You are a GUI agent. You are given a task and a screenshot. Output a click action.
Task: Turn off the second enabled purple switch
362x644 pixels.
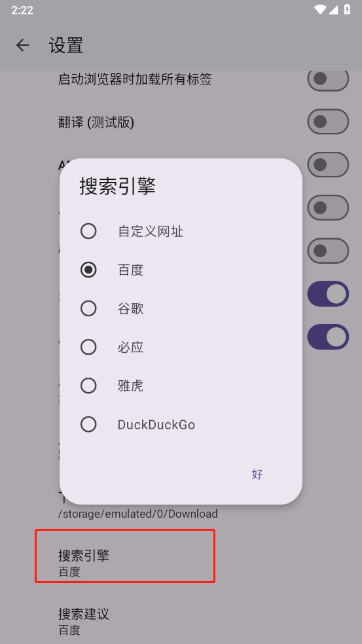coord(328,337)
